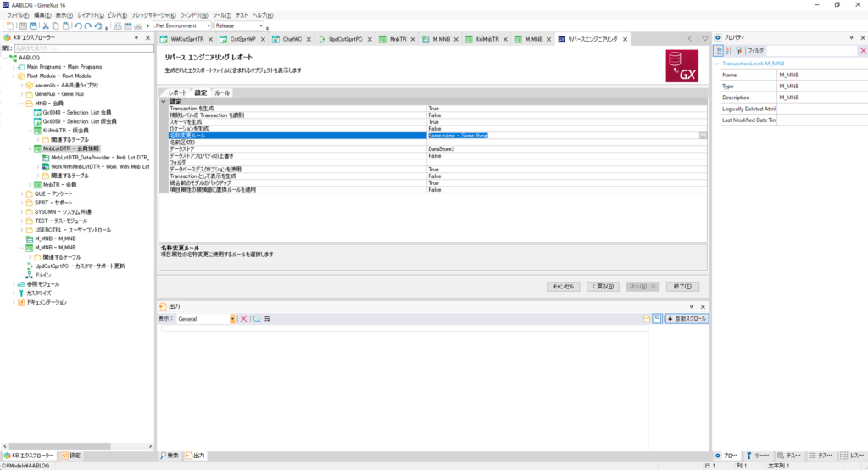Open the Knowledge Manager menu
This screenshot has height=470, width=868.
click(x=153, y=15)
